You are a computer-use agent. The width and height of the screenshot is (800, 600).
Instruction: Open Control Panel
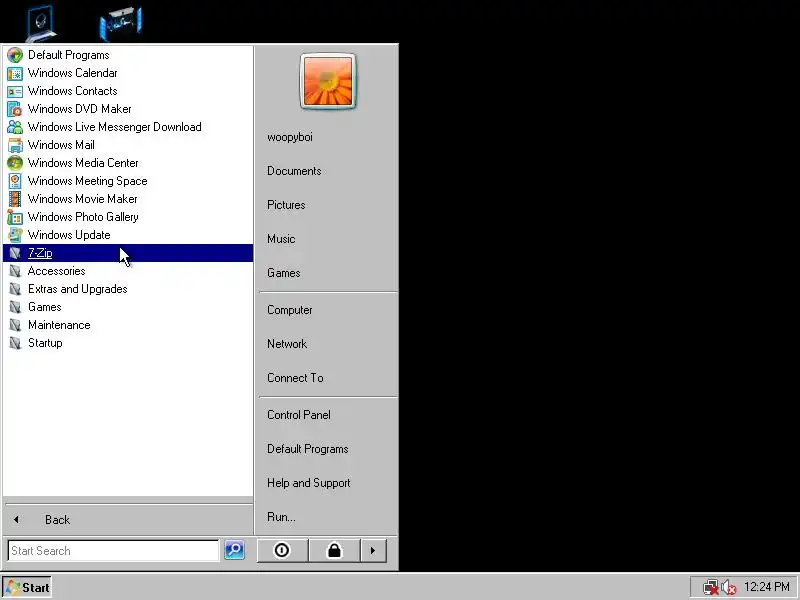click(299, 415)
